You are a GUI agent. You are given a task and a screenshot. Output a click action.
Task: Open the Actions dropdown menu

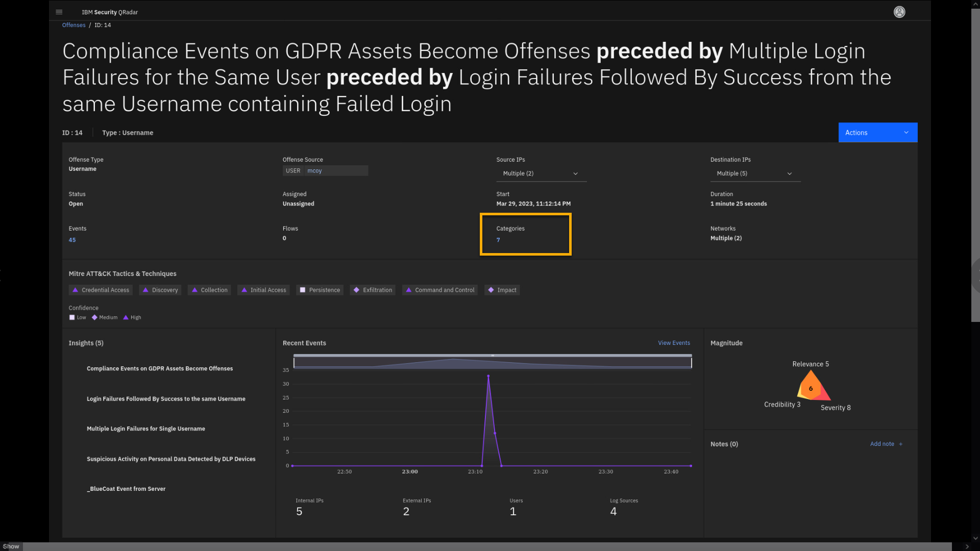coord(877,133)
